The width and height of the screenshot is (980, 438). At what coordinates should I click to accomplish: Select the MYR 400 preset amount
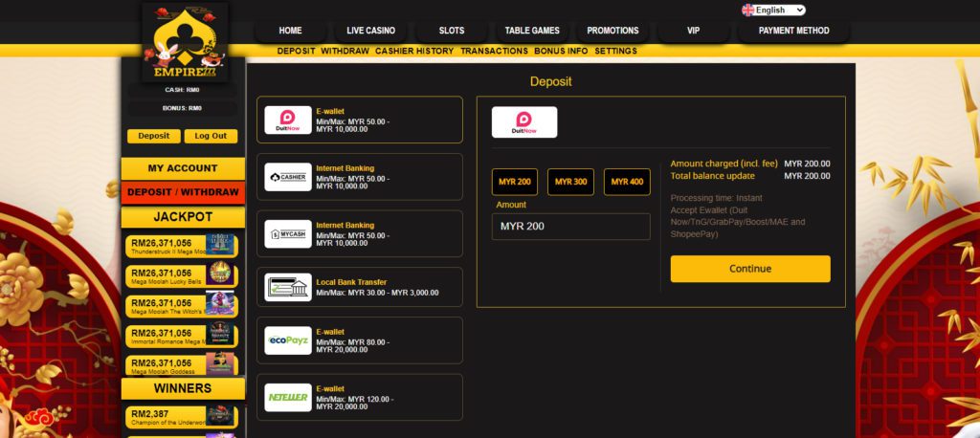pyautogui.click(x=627, y=182)
